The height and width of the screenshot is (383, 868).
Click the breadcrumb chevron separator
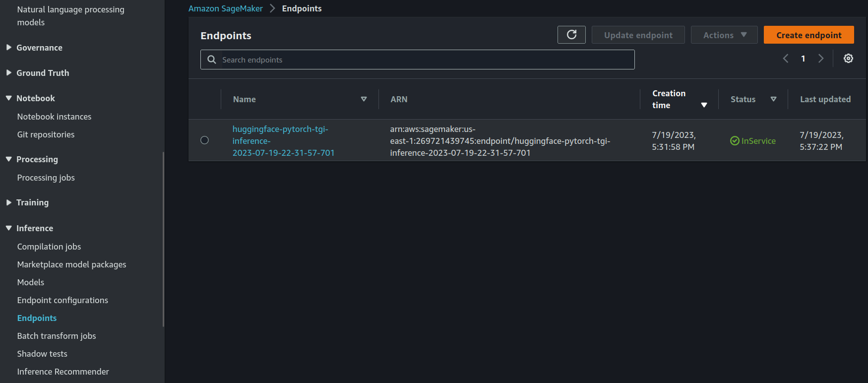click(272, 8)
